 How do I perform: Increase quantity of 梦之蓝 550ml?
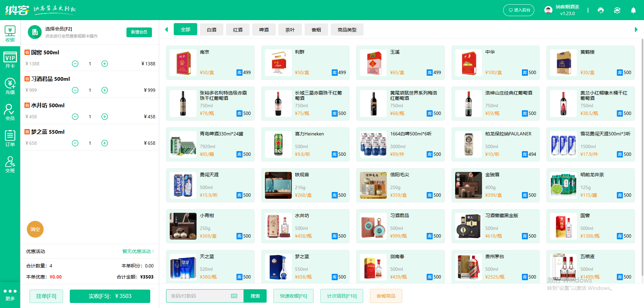tap(105, 143)
